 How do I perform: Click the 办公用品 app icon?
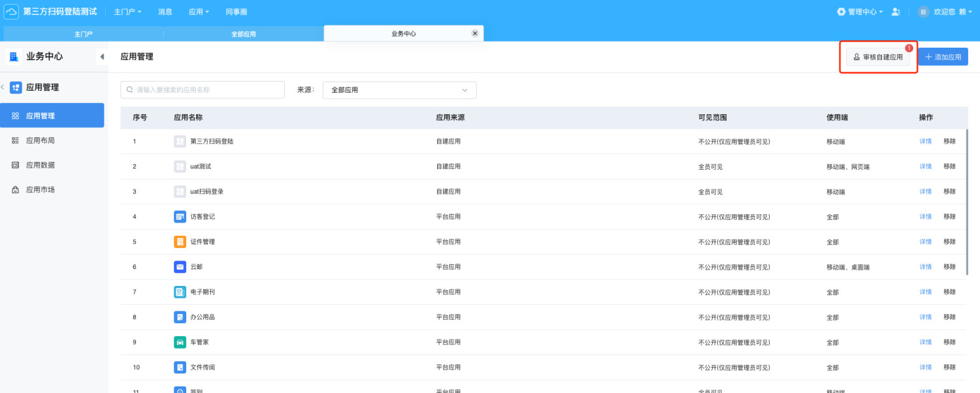pyautogui.click(x=180, y=317)
